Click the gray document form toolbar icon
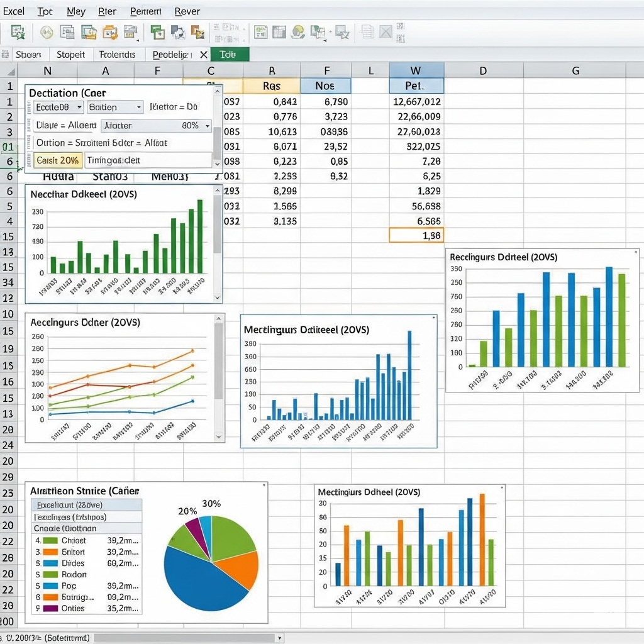The image size is (644, 644). (67, 32)
